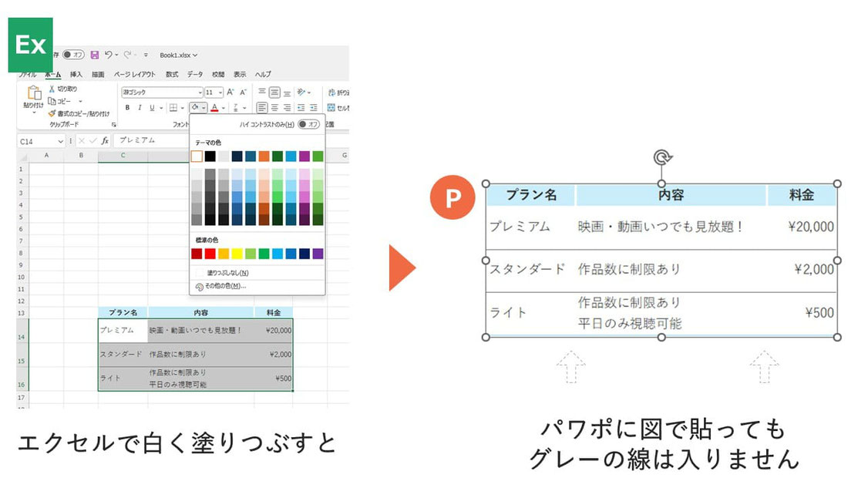Click the Increase Font Size icon

click(x=230, y=92)
